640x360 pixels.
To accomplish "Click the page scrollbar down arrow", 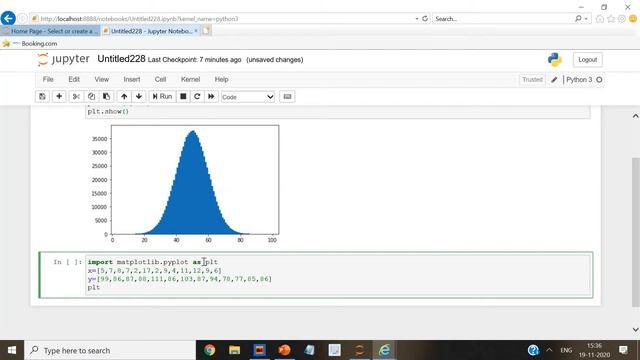I will 636,329.
